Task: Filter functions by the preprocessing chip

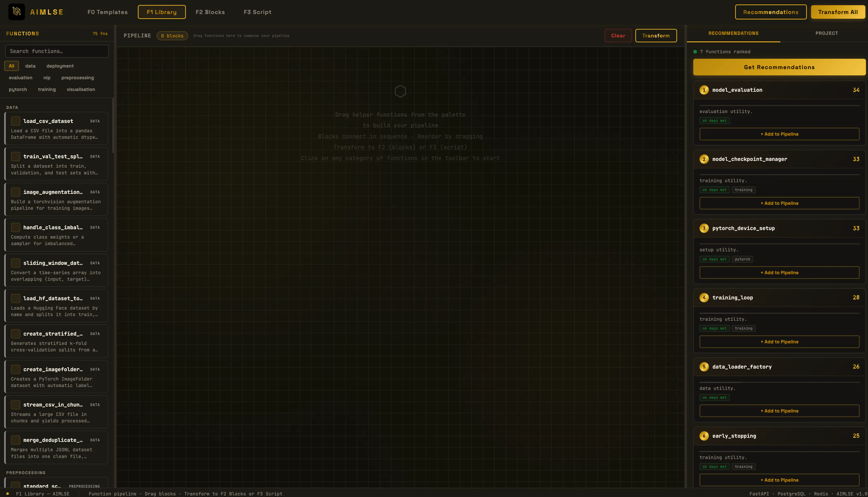Action: 77,77
